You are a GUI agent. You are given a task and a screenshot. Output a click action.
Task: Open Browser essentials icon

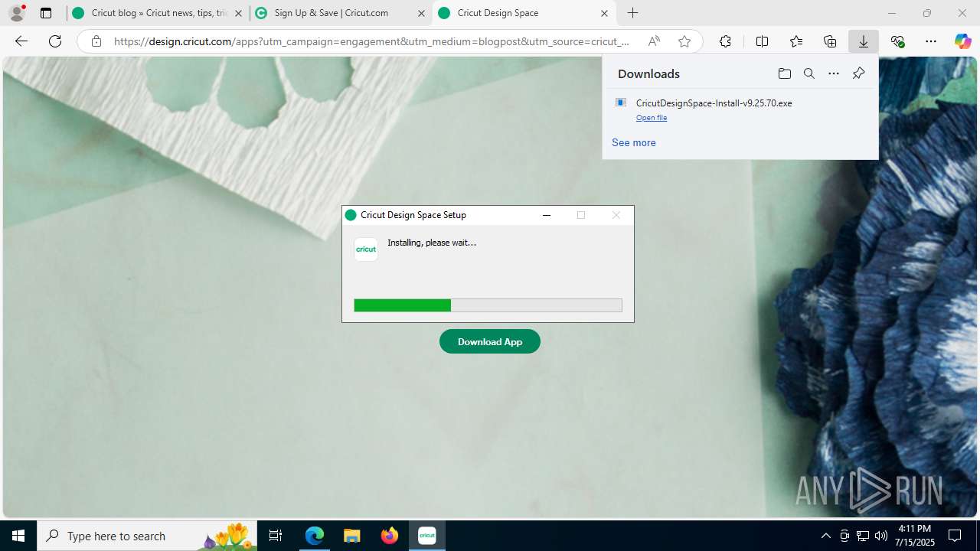[897, 41]
